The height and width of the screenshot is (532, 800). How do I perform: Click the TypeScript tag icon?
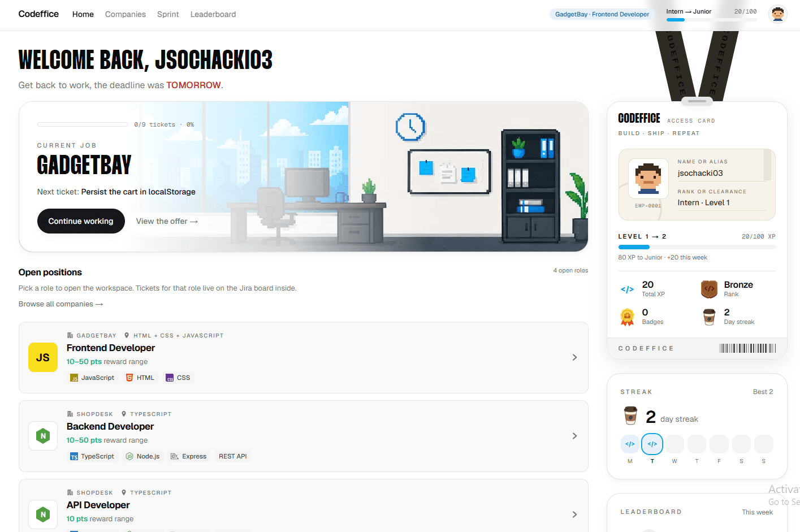[74, 456]
